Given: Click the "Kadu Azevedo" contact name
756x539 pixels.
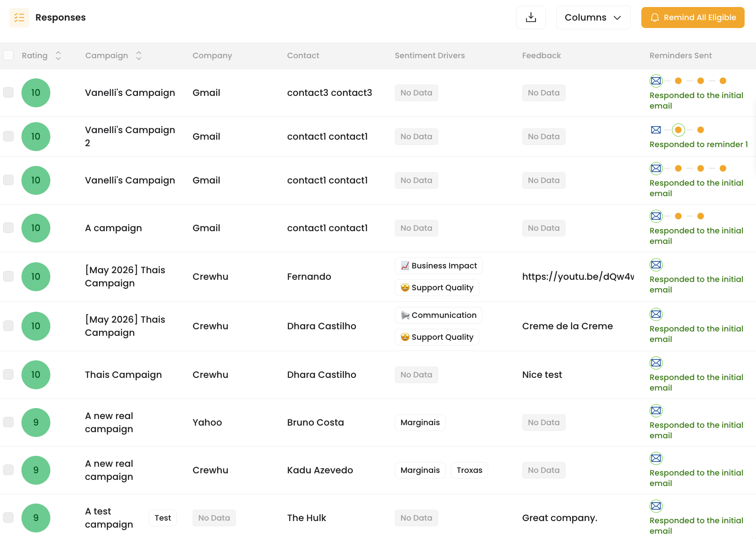Looking at the screenshot, I should coord(320,470).
